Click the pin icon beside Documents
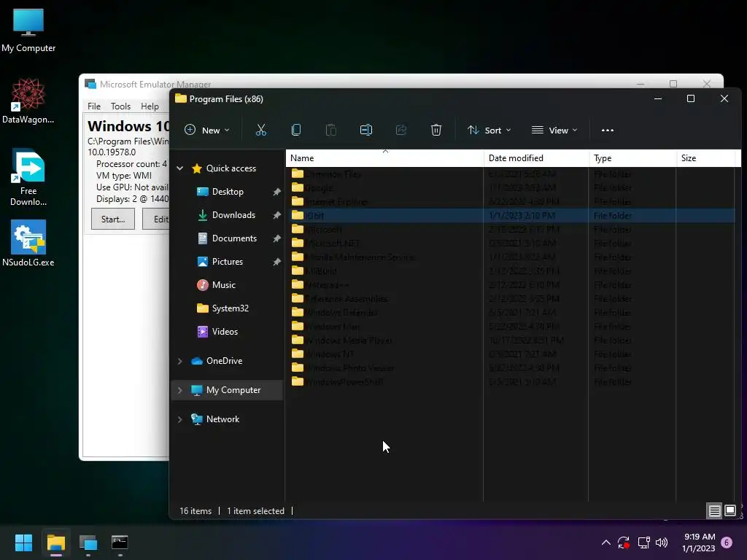 276,238
